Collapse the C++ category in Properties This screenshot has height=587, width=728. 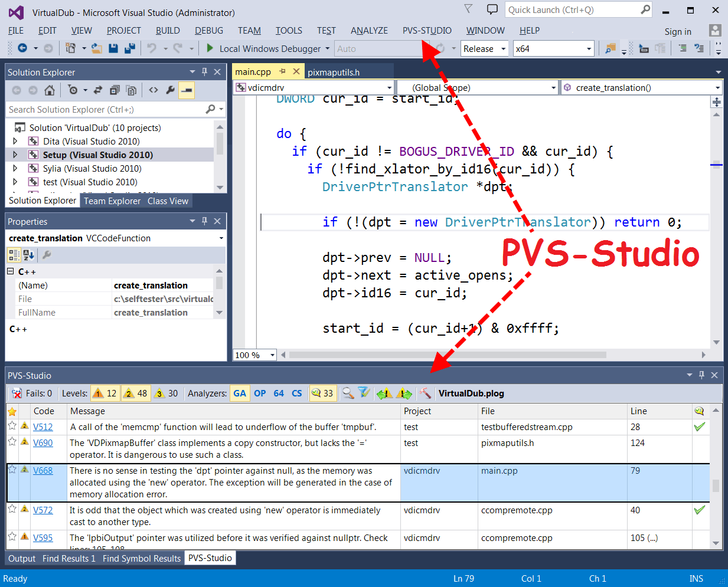[11, 271]
